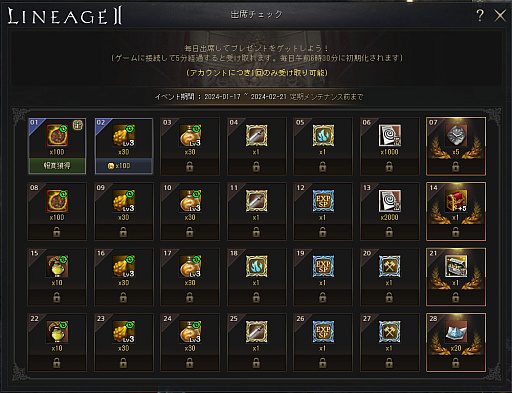
Task: Close the attendance check window
Action: point(500,16)
